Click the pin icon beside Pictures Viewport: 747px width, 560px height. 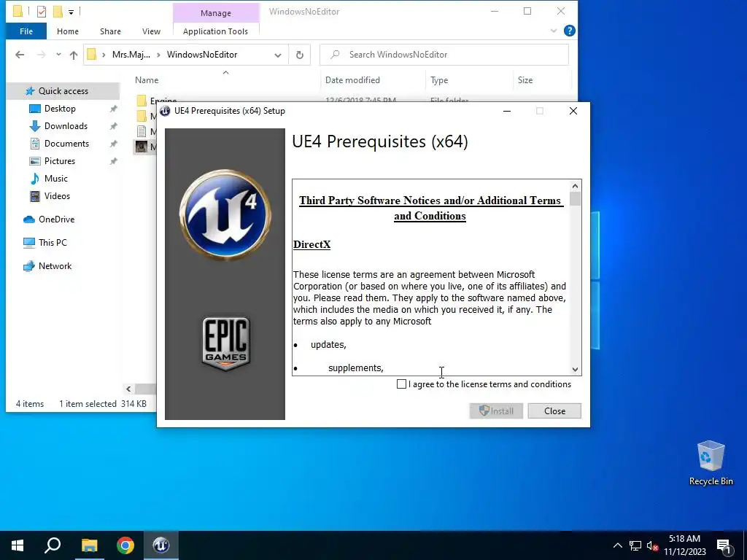(x=113, y=161)
